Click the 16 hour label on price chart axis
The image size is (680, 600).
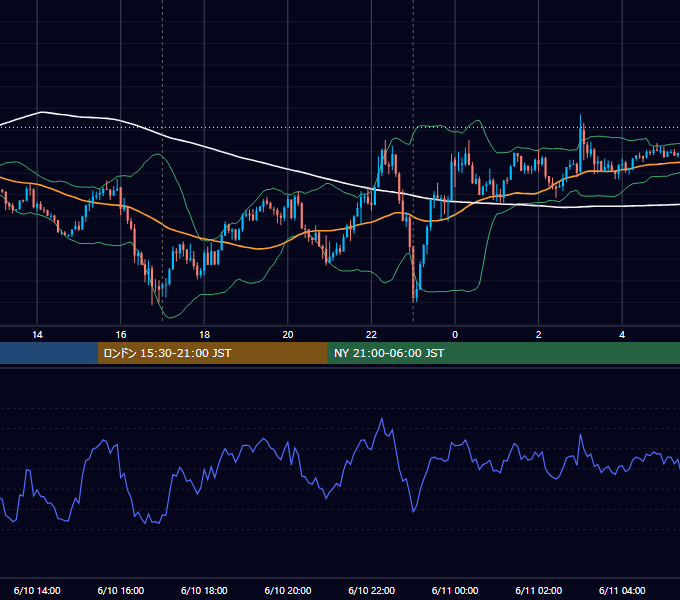(x=121, y=335)
